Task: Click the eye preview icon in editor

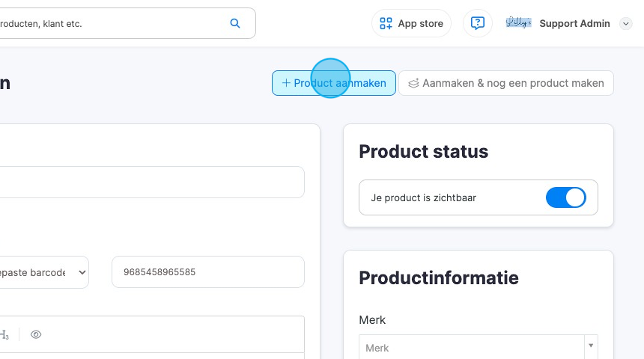Action: [36, 335]
